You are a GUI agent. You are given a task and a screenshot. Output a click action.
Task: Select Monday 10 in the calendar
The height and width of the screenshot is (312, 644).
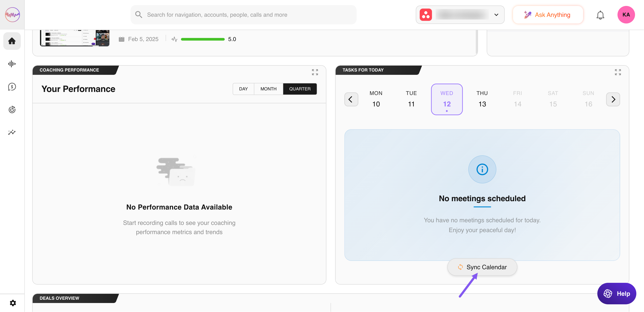[x=376, y=99]
